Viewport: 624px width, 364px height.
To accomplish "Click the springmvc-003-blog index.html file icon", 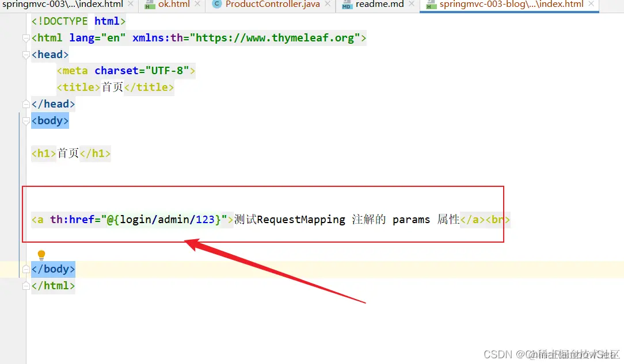I will pyautogui.click(x=431, y=5).
